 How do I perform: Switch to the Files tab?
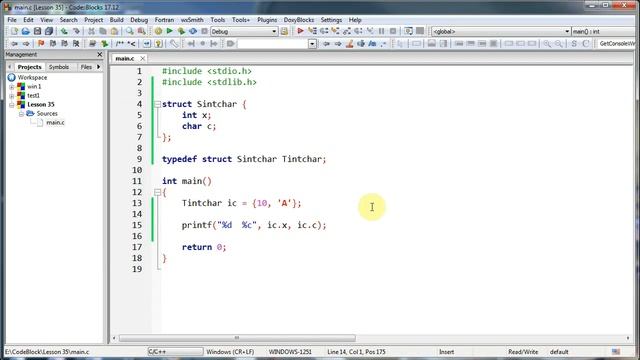coord(86,67)
